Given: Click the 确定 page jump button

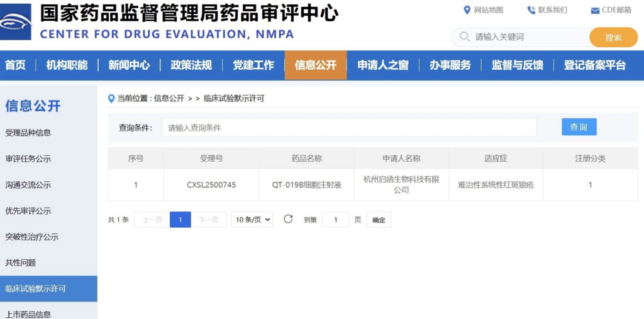Looking at the screenshot, I should pos(379,220).
